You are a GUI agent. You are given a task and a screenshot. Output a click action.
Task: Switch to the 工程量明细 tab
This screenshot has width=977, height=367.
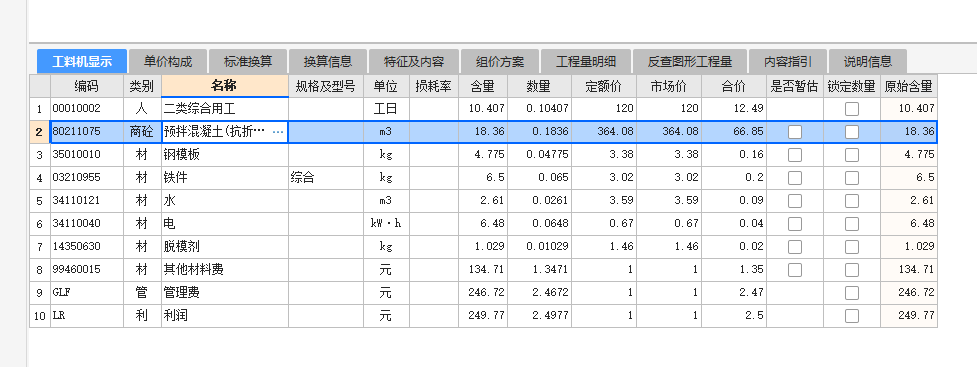(x=586, y=62)
